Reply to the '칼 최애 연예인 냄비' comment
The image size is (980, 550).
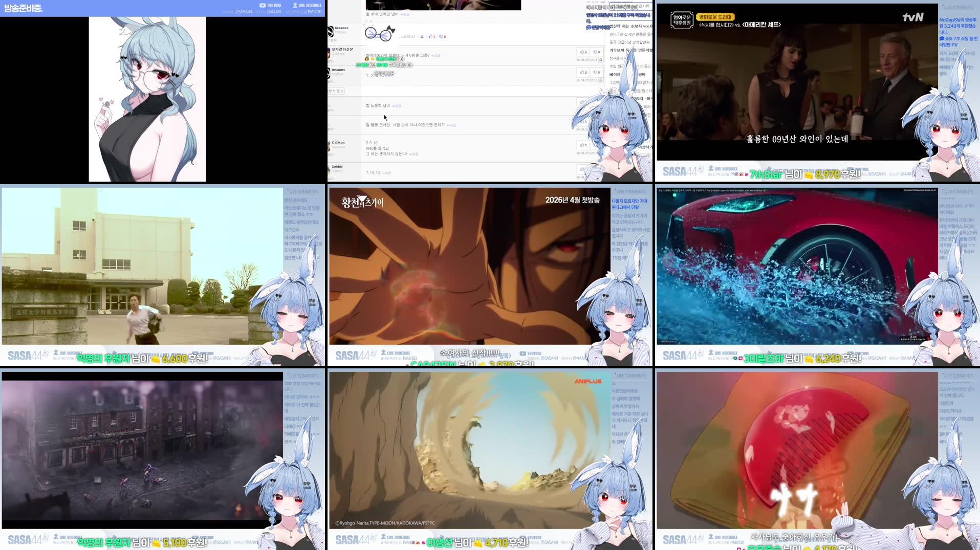tap(405, 14)
